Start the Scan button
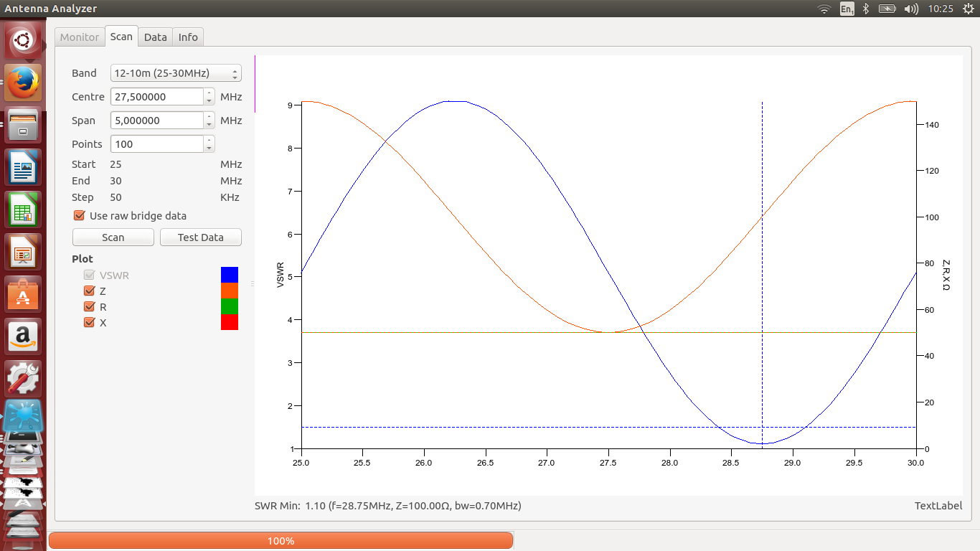 113,237
